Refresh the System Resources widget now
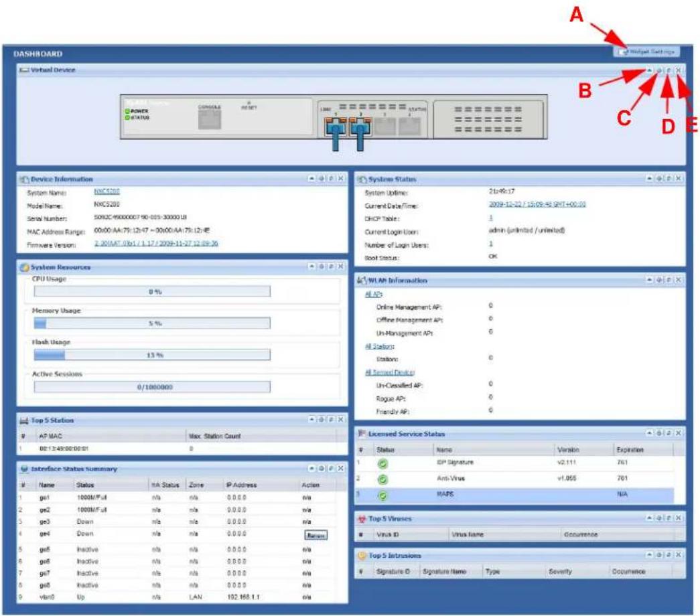 pyautogui.click(x=332, y=266)
